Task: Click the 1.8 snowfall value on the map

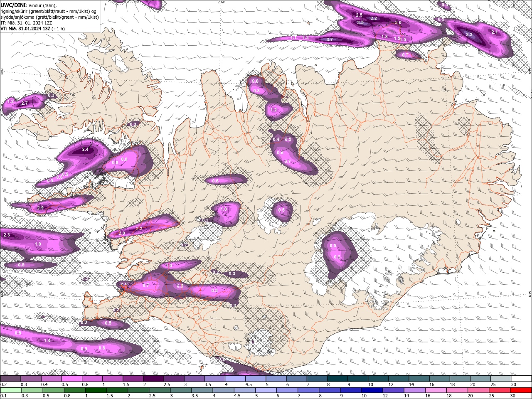Action: (x=384, y=37)
